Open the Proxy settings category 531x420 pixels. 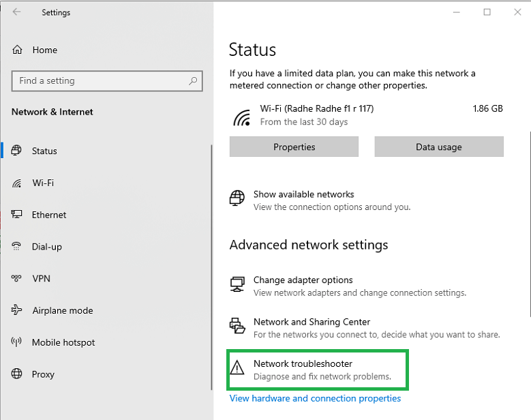pyautogui.click(x=43, y=374)
